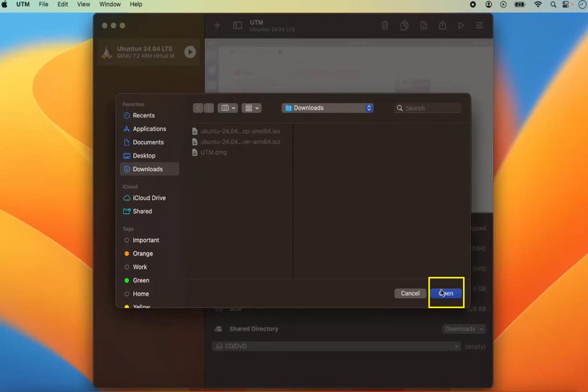Select the ubuntu-24.04 amd64 iso file

click(x=236, y=131)
